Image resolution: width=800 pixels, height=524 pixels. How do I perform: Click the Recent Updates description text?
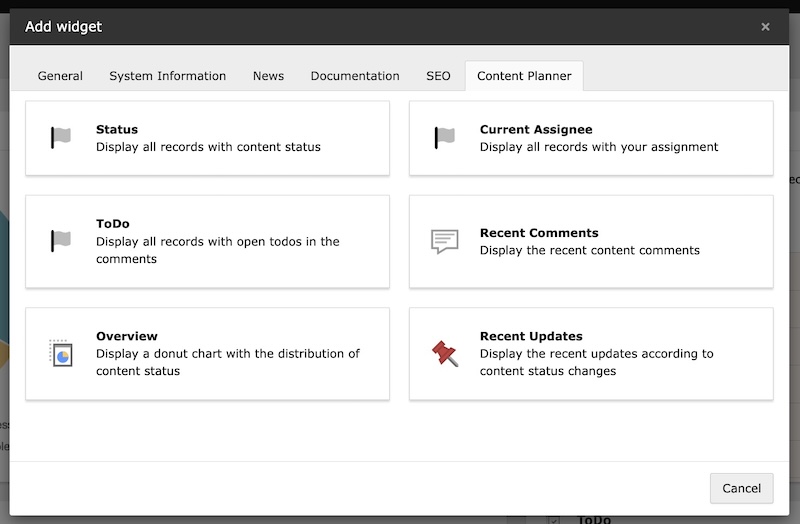[596, 362]
